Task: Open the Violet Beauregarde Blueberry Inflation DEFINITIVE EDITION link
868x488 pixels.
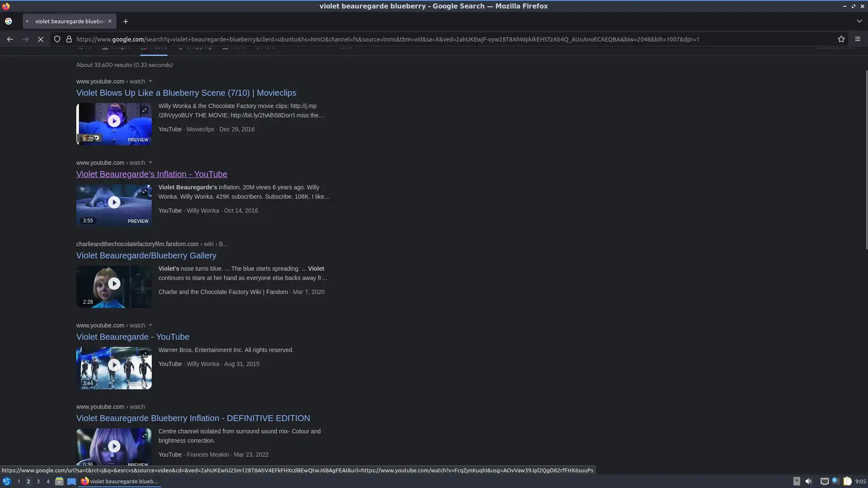Action: coord(193,418)
